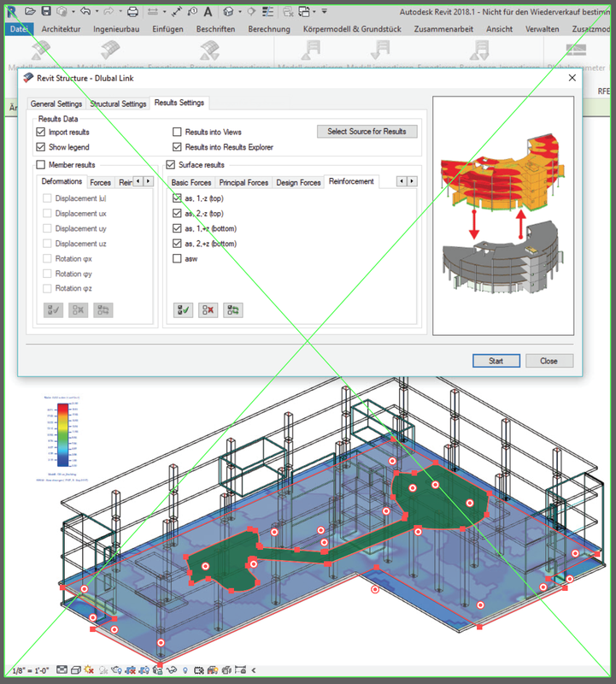Toggle the Import results checkbox
The image size is (616, 684).
(41, 133)
